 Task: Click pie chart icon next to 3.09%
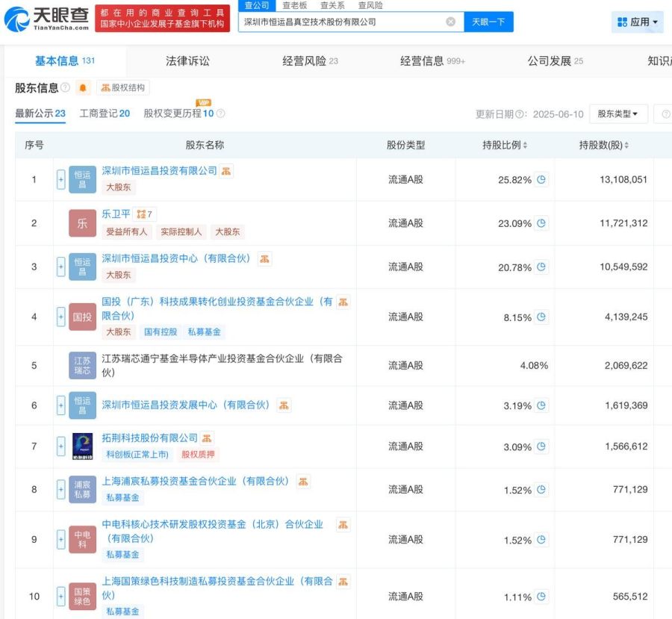[x=541, y=447]
